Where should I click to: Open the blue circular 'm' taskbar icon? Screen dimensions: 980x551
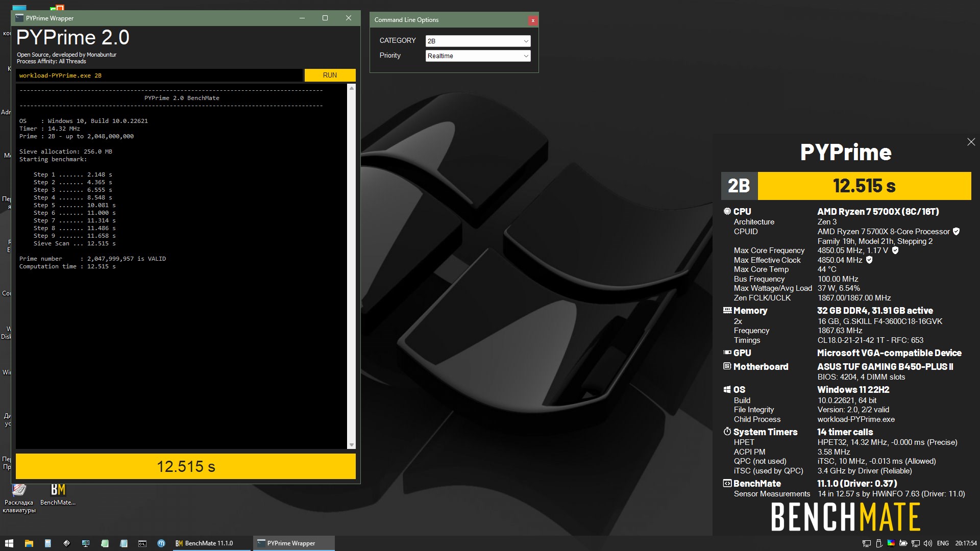coord(161,543)
